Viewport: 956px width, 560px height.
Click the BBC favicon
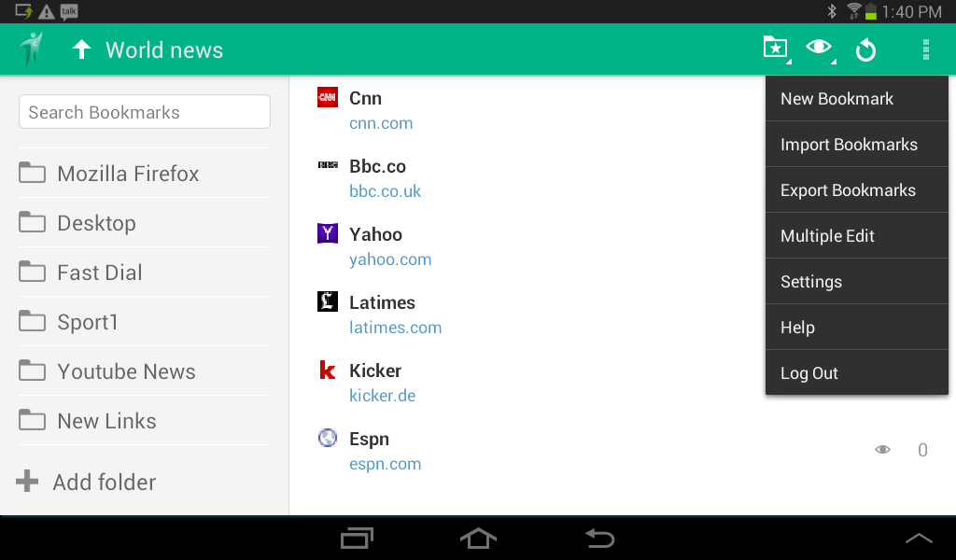pos(328,164)
